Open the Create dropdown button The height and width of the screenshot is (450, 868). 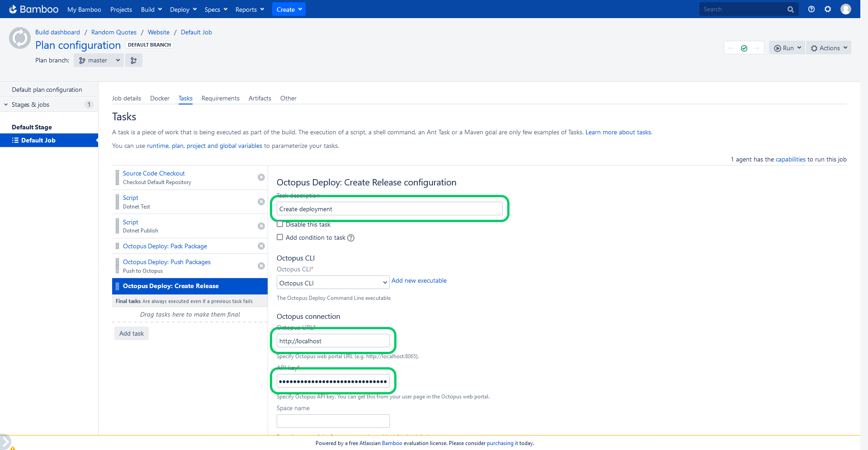289,9
